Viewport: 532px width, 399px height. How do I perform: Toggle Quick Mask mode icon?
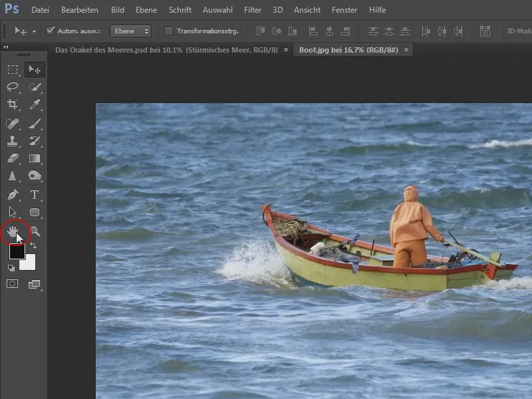(13, 284)
